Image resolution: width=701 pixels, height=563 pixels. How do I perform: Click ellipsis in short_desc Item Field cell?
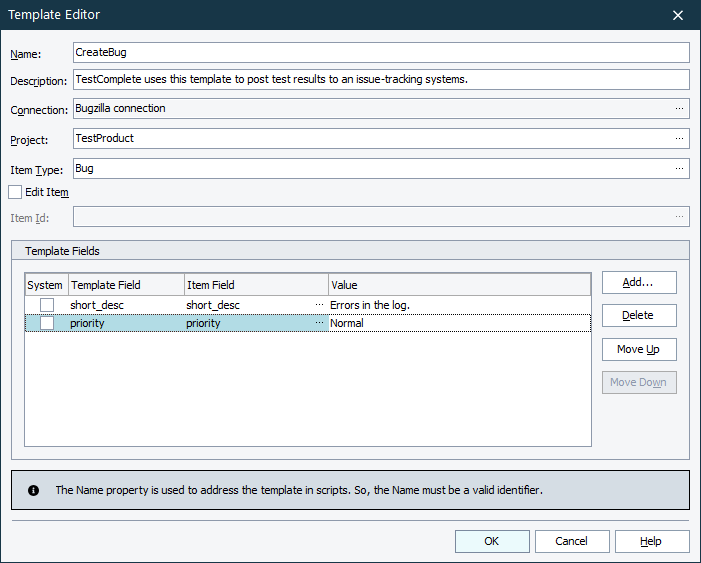(x=320, y=304)
